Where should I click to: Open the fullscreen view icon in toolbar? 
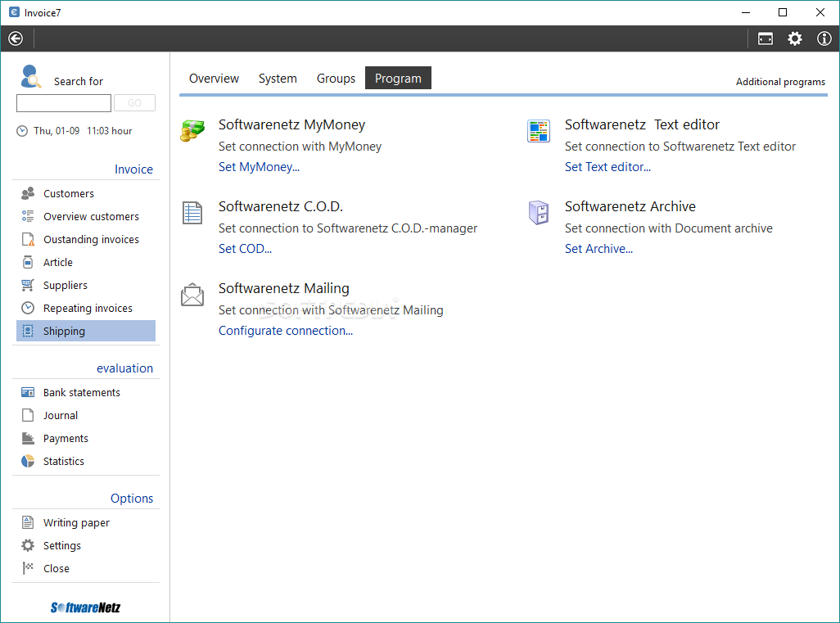tap(765, 38)
